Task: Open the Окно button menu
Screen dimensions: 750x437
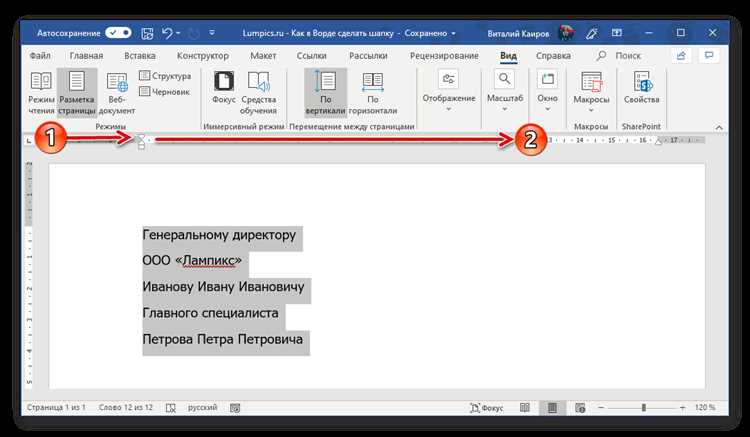Action: point(547,92)
